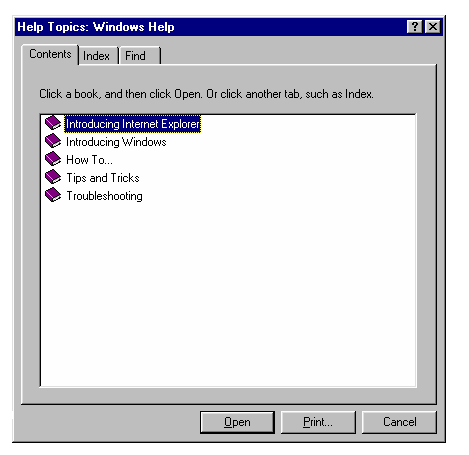Click the question mark help icon in title bar
Screen dimensions: 469x455
tap(415, 27)
